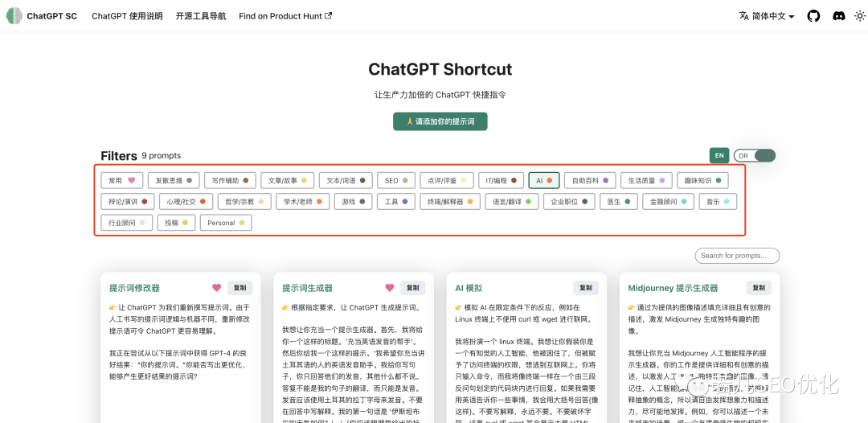Copy the AI 模拟 prompt

tap(585, 288)
